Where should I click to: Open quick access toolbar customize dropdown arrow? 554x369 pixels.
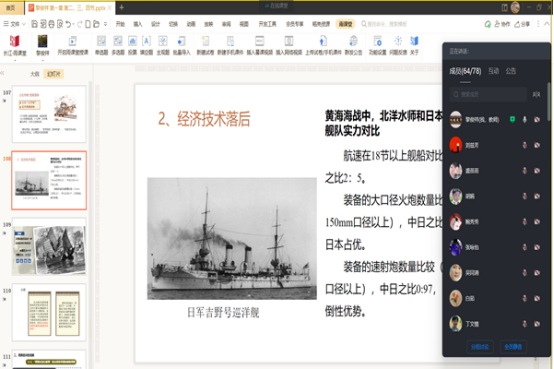coord(105,24)
